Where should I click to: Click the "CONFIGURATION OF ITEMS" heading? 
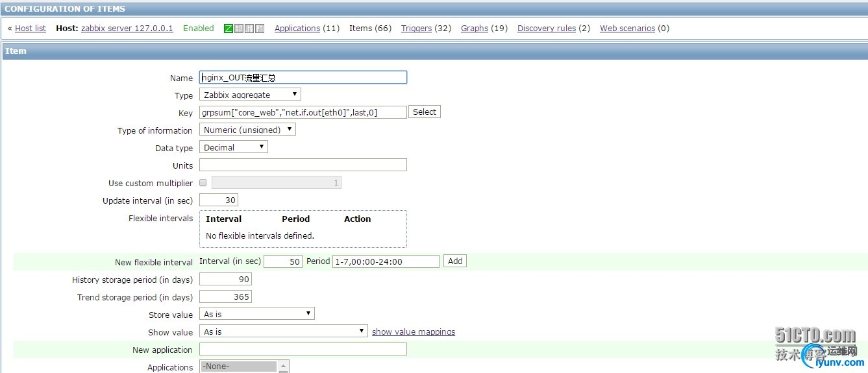point(65,9)
